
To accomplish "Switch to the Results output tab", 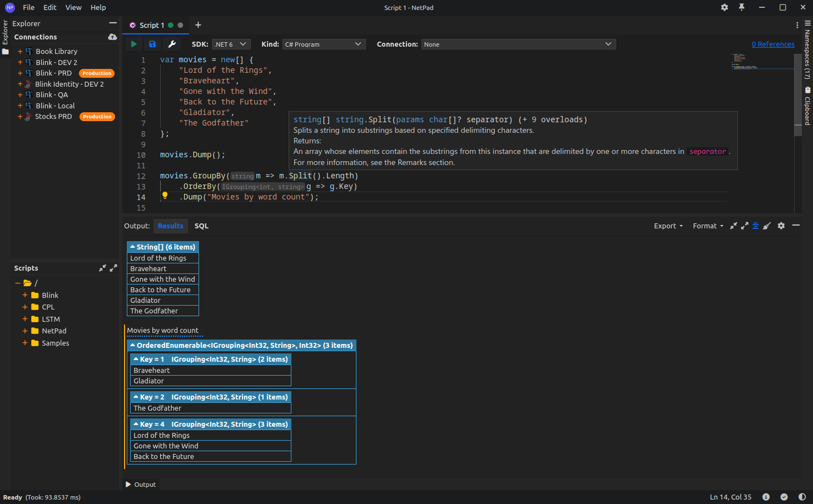I will tap(170, 226).
